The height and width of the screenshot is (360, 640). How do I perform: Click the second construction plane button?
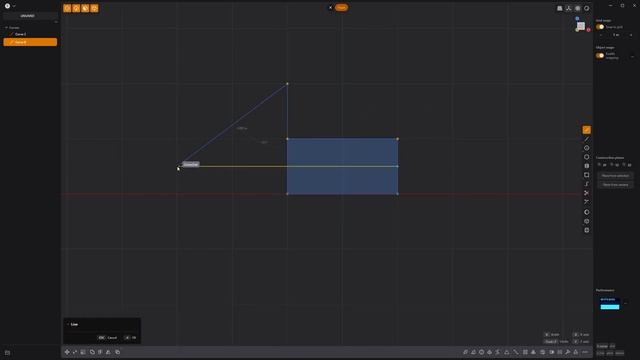(616, 184)
